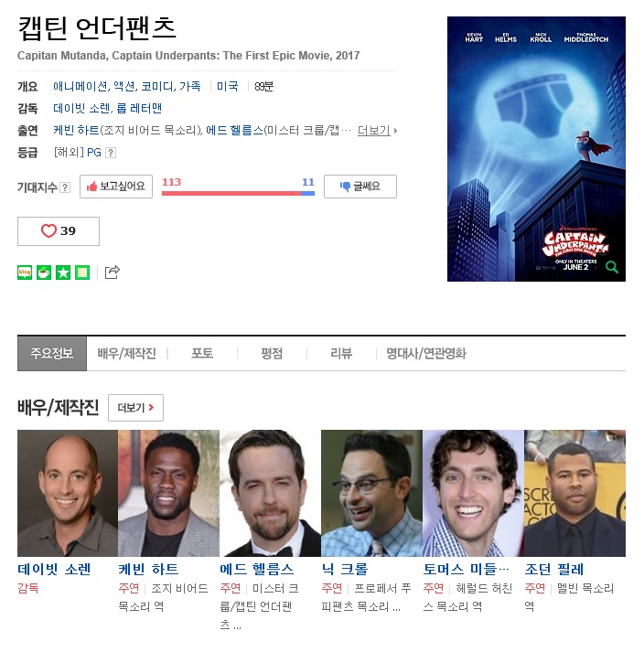The width and height of the screenshot is (644, 652).
Task: Share to Naver blog icon
Action: [25, 273]
